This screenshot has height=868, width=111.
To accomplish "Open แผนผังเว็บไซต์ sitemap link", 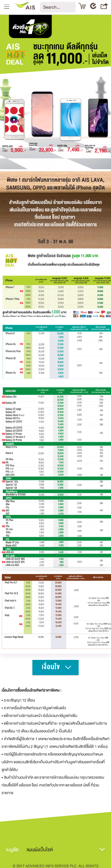I will pyautogui.click(x=40, y=849).
